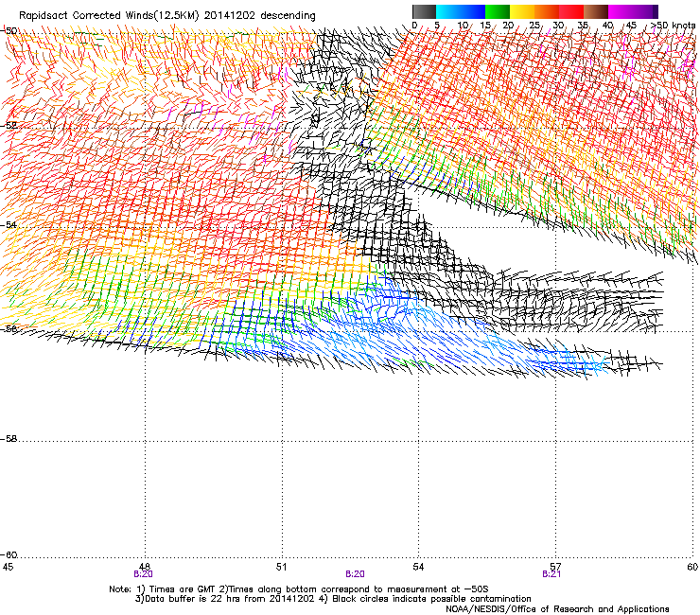Click the brown 35–40 knots legend segment
The height and width of the screenshot is (615, 700).
(x=596, y=11)
